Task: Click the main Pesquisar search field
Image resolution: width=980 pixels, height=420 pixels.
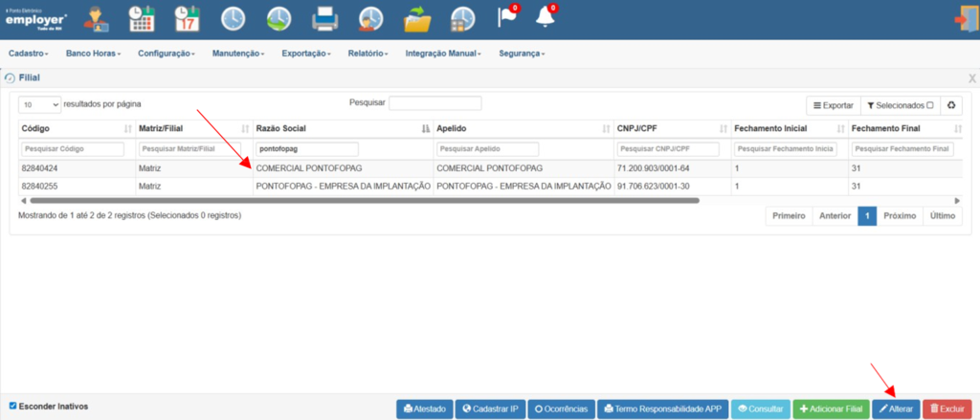Action: click(x=435, y=103)
